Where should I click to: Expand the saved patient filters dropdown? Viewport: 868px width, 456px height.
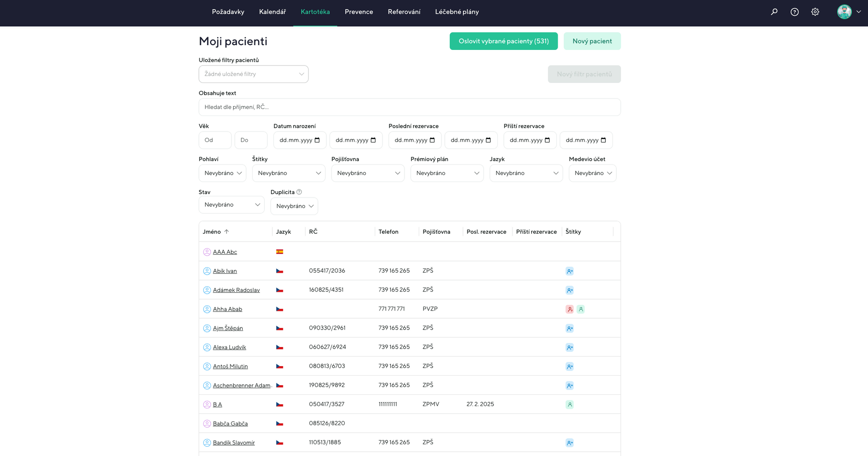(253, 74)
